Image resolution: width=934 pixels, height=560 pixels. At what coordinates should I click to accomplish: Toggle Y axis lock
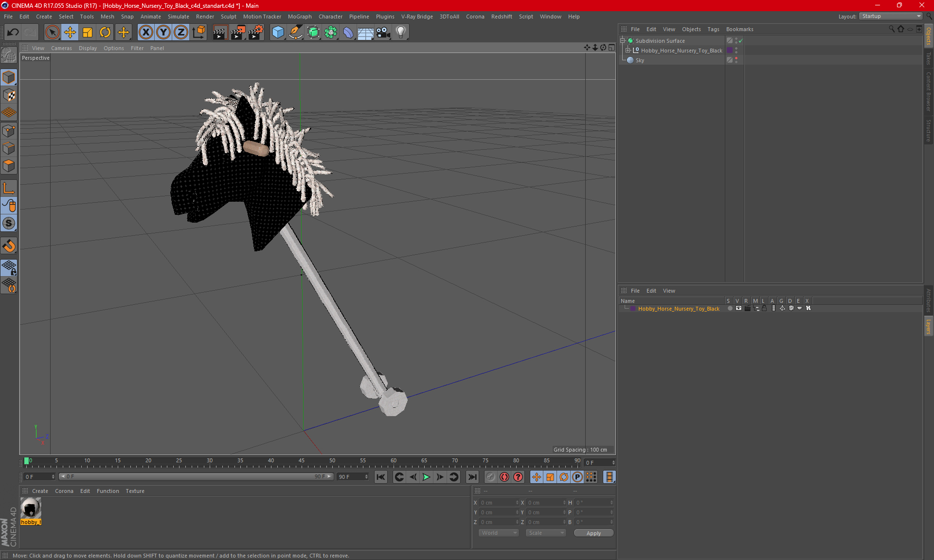[x=163, y=32]
